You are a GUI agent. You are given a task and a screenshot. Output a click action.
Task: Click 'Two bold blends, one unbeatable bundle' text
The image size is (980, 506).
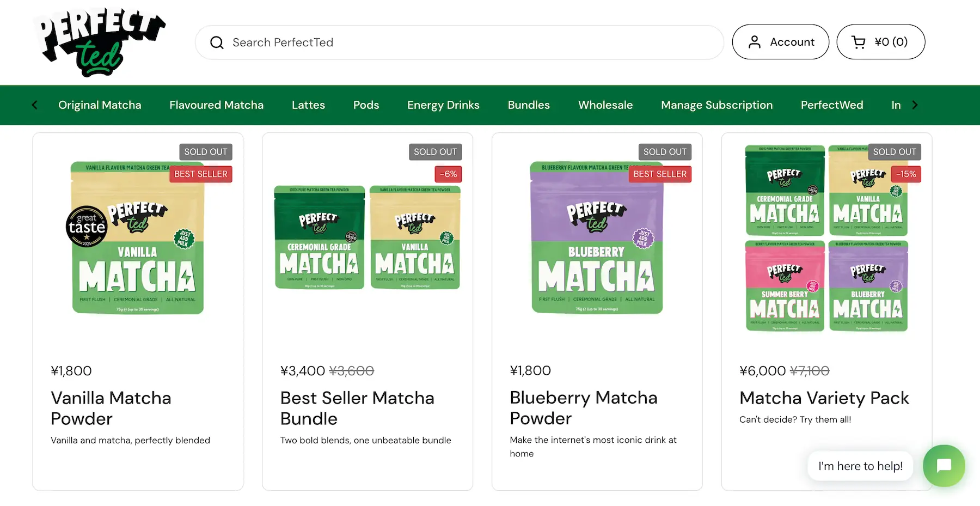(366, 440)
